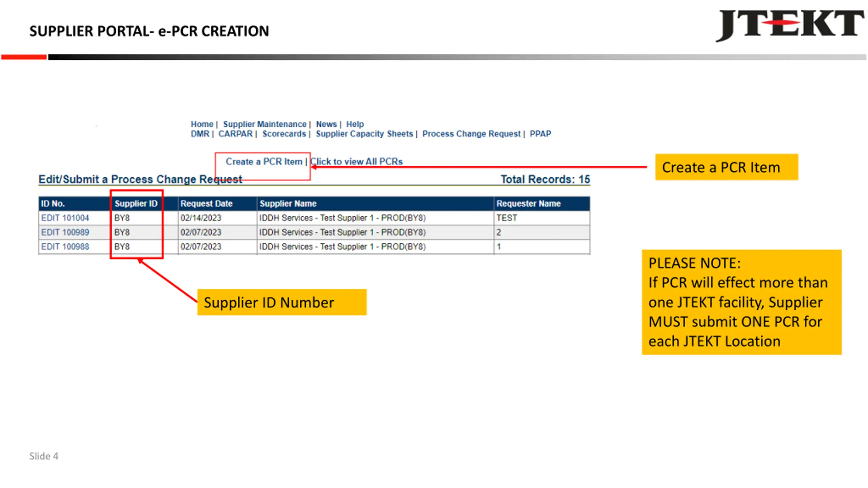Image resolution: width=868 pixels, height=488 pixels.
Task: Open Supplier Capacity Sheets
Action: 364,134
